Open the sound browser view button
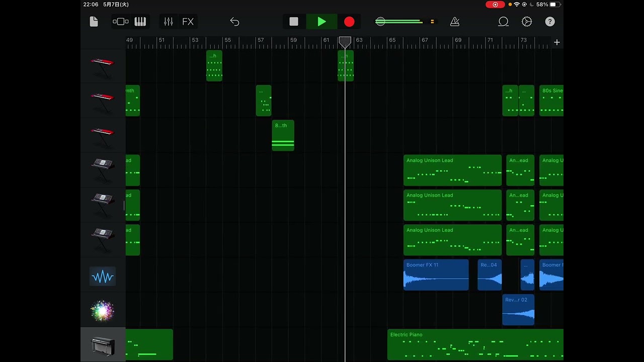 121,22
